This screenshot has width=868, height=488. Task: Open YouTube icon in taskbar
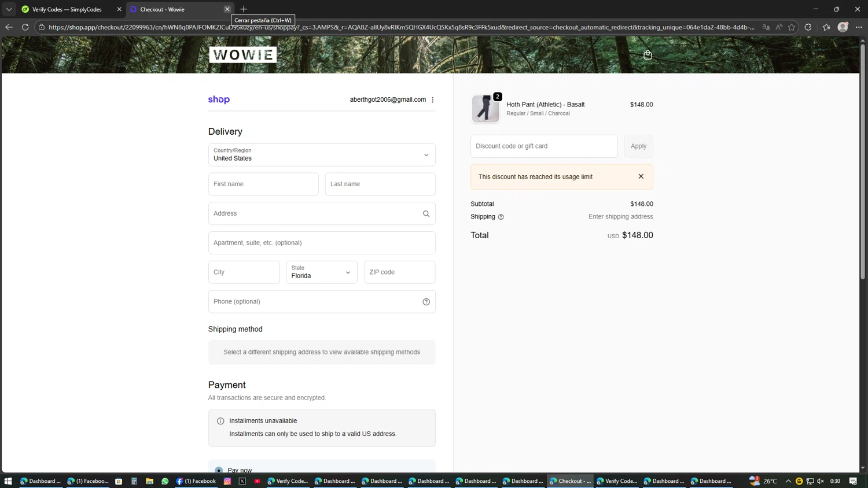[x=258, y=481]
